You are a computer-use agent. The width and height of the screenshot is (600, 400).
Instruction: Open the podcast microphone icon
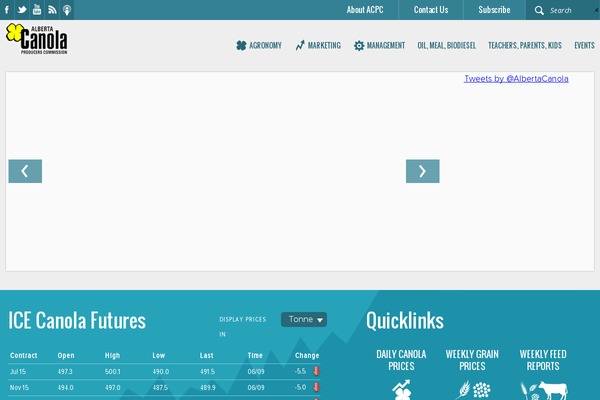[x=67, y=10]
